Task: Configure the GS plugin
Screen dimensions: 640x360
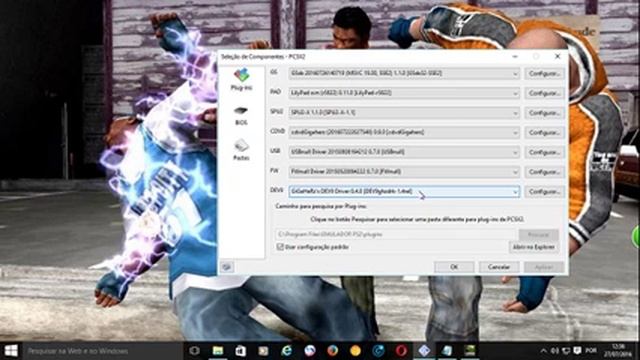Action: 544,74
